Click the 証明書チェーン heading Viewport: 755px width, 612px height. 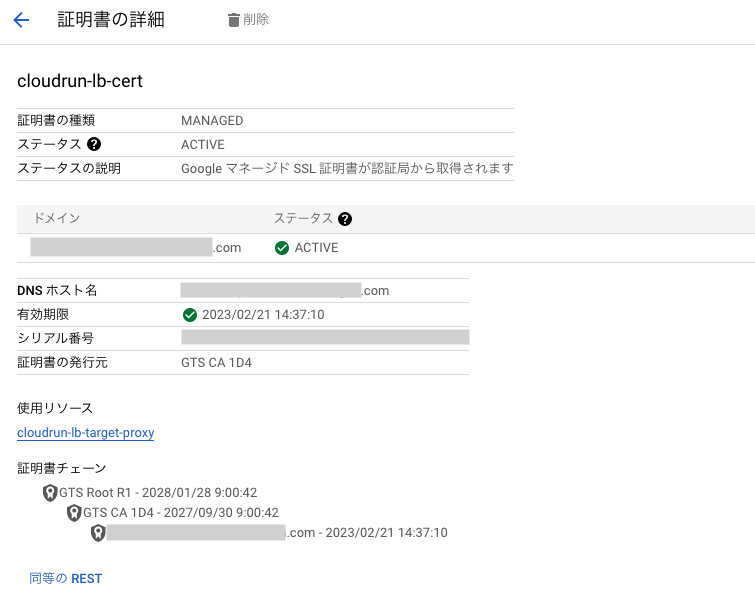[x=62, y=469]
